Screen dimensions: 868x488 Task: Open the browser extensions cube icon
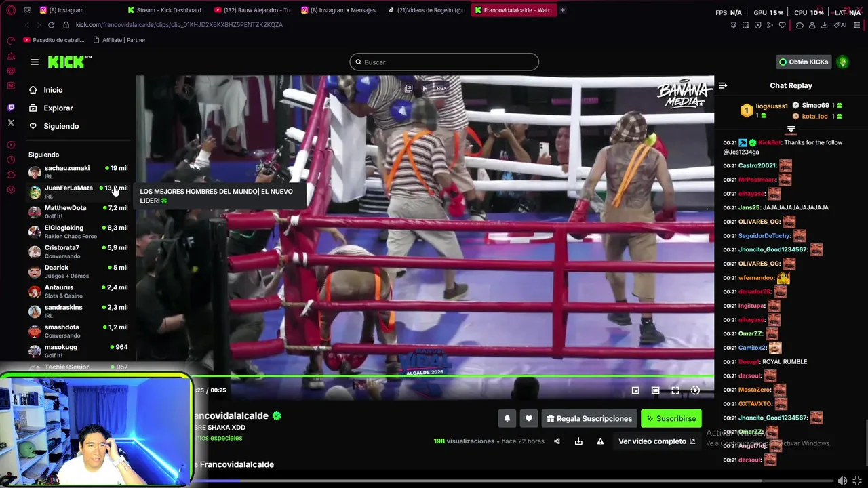pyautogui.click(x=800, y=25)
